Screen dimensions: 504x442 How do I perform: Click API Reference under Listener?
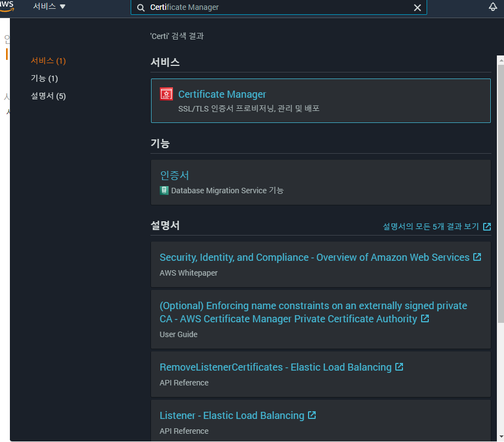point(184,431)
